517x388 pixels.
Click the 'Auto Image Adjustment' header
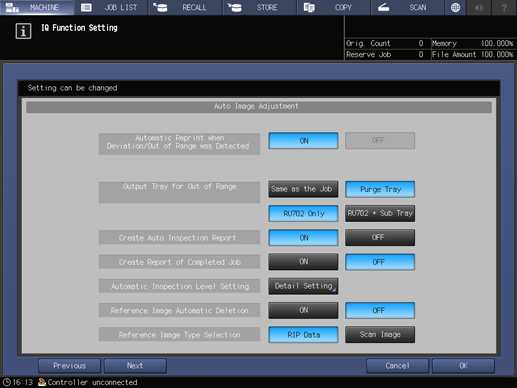259,107
